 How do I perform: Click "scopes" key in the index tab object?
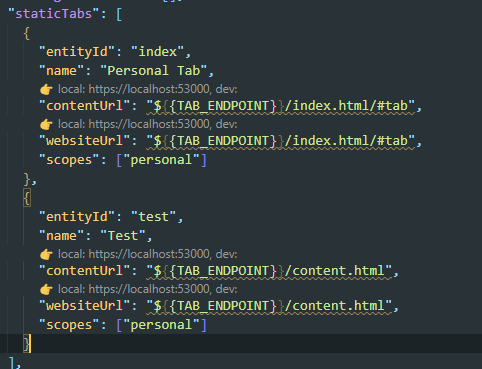click(x=69, y=160)
